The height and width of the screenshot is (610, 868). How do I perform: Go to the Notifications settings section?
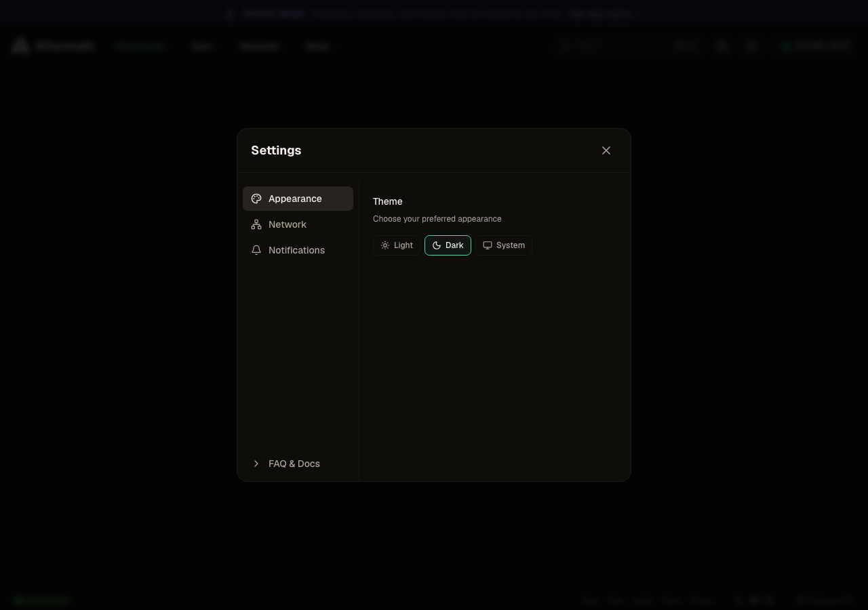click(x=298, y=250)
